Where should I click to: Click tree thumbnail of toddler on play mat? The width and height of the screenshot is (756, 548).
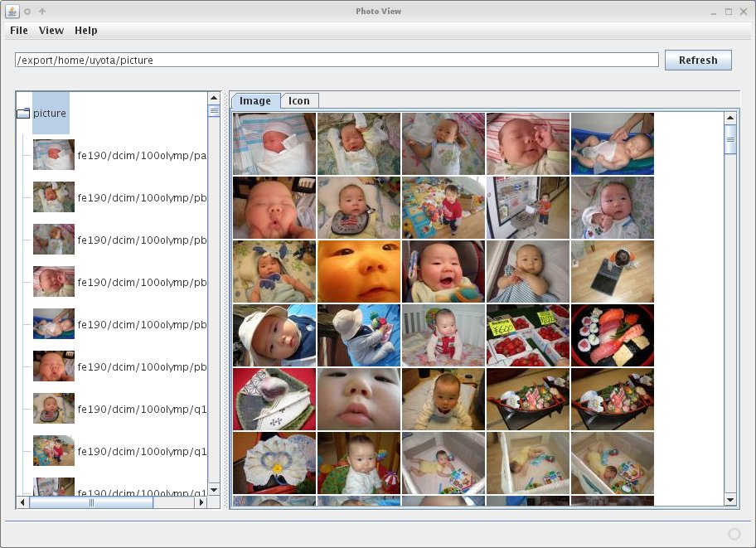54,450
